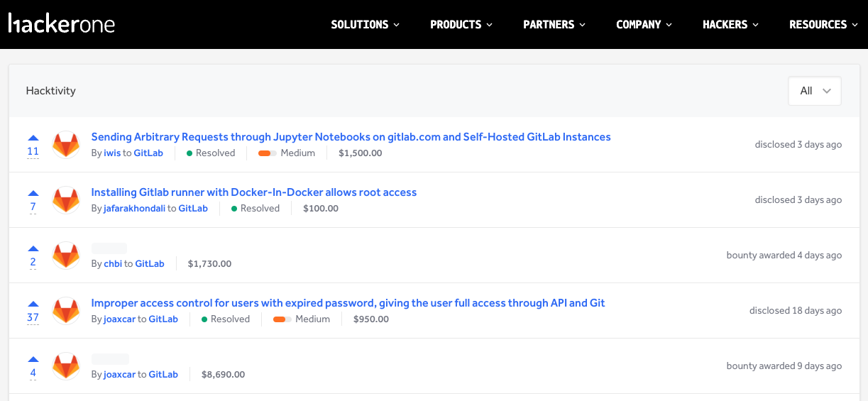This screenshot has height=401, width=868.
Task: Upvote the Docker-In-Docker root access report
Action: click(33, 193)
